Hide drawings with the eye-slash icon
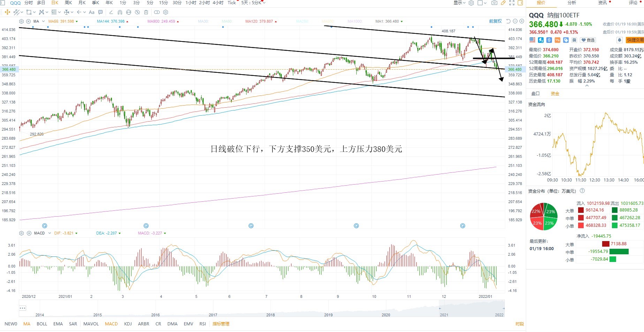Screen dimensions: 644x332 click(137, 12)
